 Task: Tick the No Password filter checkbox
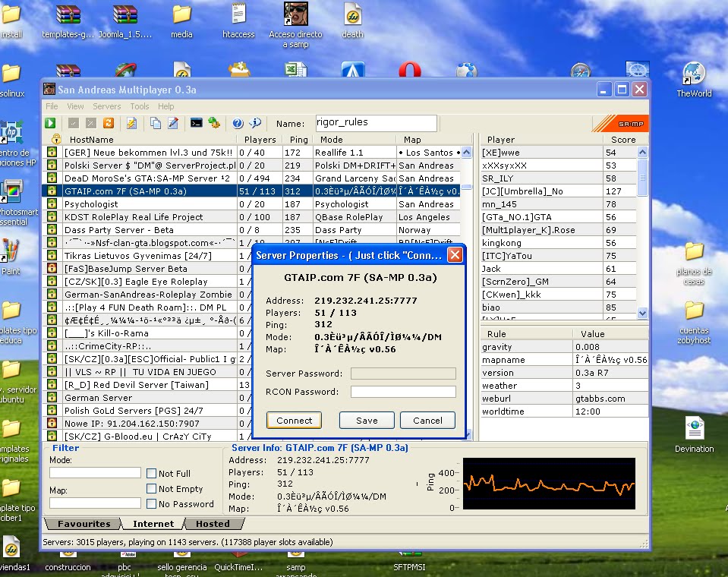tap(152, 504)
